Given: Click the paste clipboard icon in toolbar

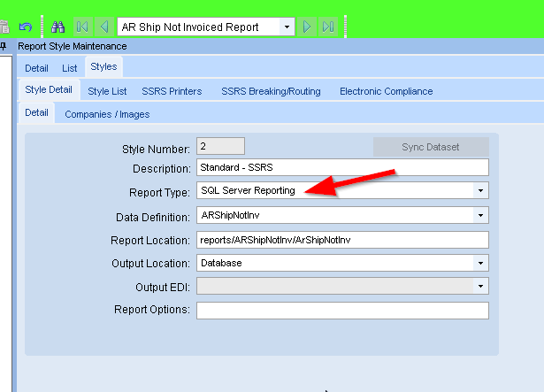Looking at the screenshot, I should [4, 27].
